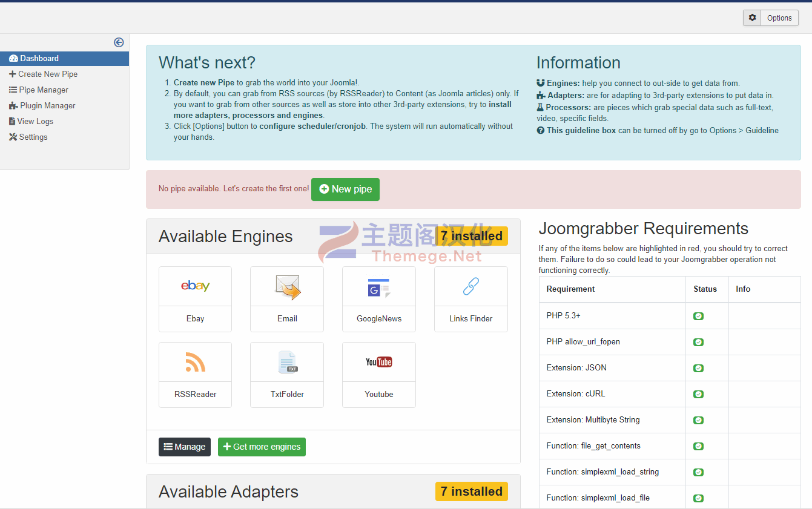Screen dimensions: 812x509
Task: Open the Links Finder engine icon
Action: [471, 286]
